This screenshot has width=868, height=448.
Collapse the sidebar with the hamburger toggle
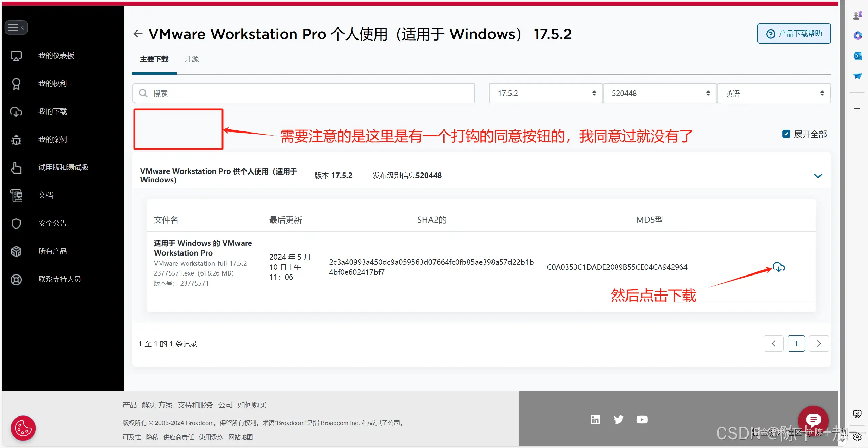16,27
